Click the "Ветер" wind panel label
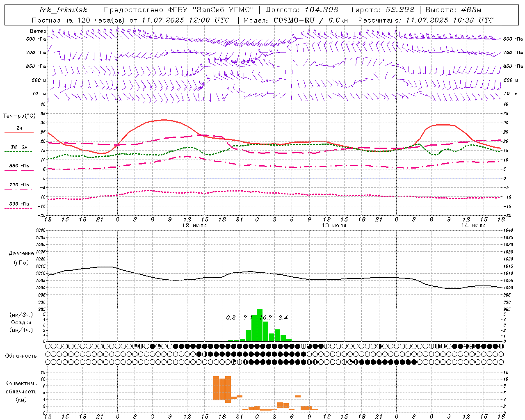Image resolution: width=525 pixels, height=420 pixels. 38,31
